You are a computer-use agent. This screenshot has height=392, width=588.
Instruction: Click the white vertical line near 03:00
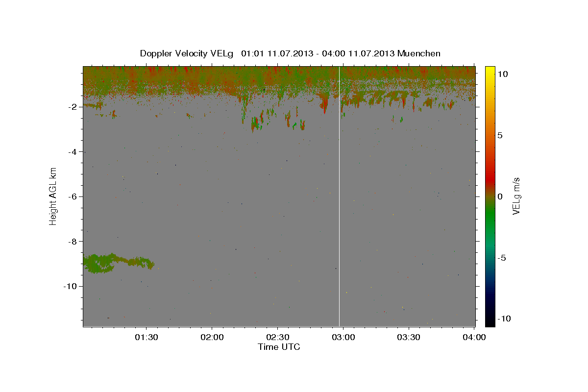click(340, 196)
